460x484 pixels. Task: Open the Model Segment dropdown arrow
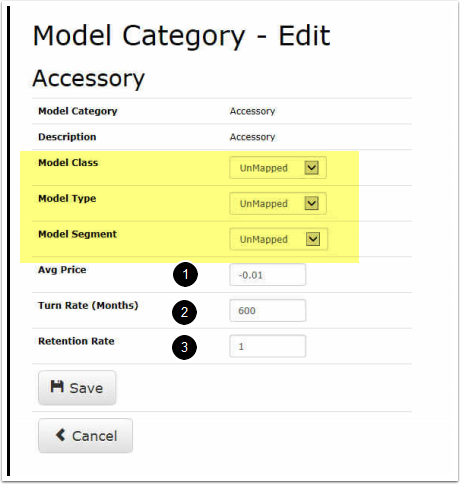pos(313,239)
